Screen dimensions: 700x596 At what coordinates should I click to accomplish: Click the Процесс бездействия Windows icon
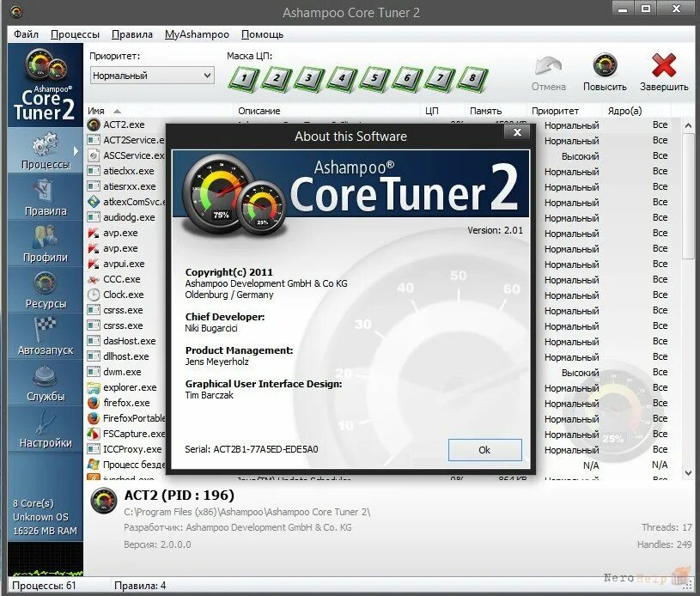click(94, 465)
